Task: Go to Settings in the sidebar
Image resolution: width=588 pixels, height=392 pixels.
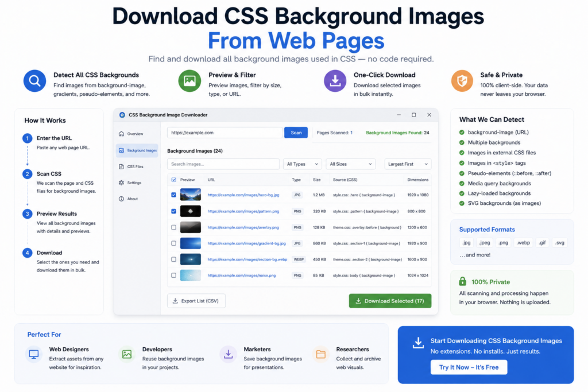Action: (137, 183)
